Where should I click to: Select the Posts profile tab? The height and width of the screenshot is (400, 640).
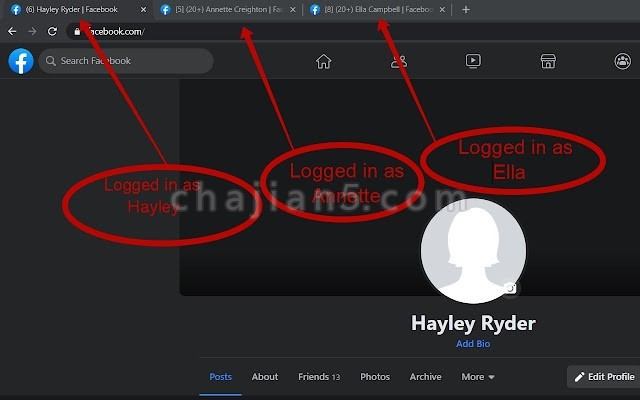click(x=220, y=377)
